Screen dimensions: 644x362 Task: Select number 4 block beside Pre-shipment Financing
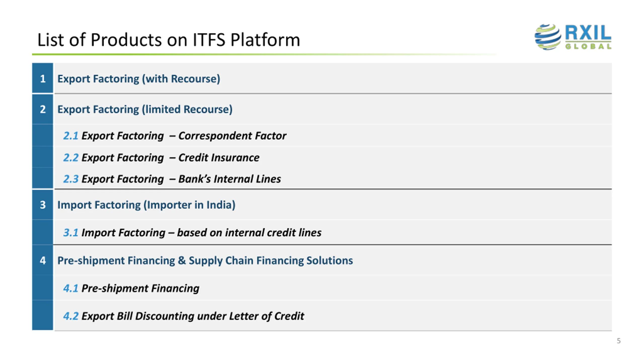[43, 260]
